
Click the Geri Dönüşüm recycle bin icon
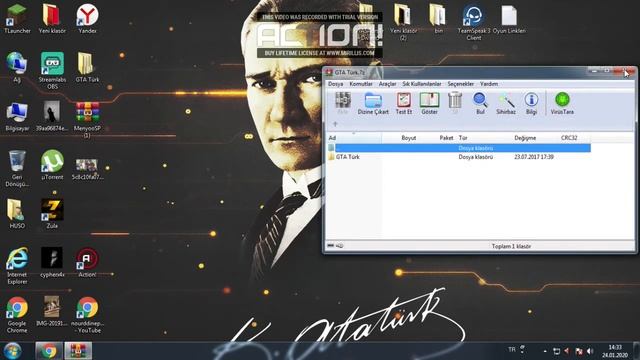pos(17,168)
